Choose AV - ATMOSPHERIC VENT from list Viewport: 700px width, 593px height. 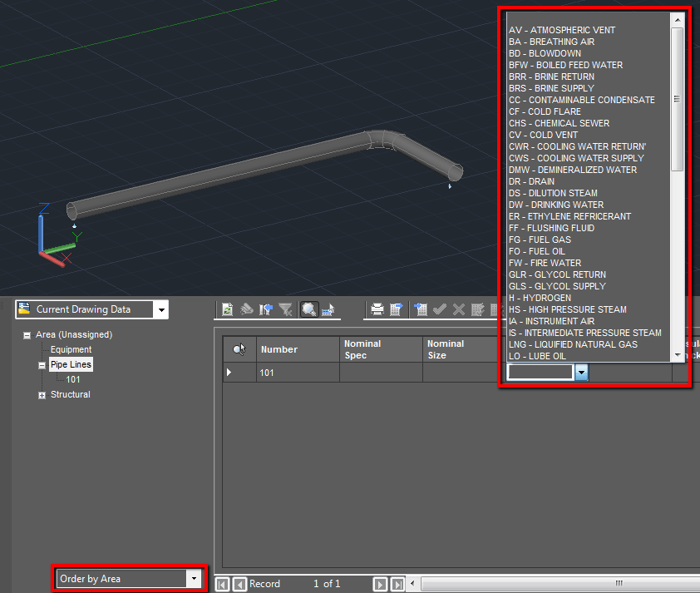(562, 30)
